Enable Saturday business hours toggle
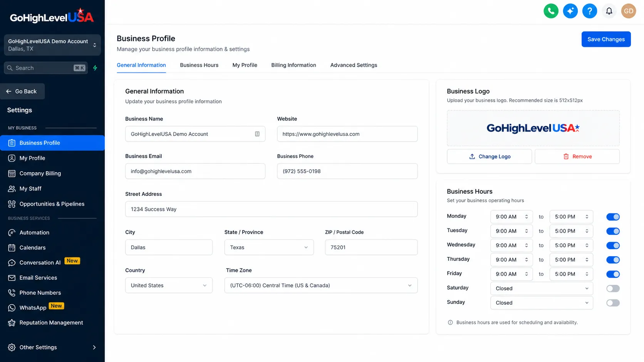 (613, 289)
